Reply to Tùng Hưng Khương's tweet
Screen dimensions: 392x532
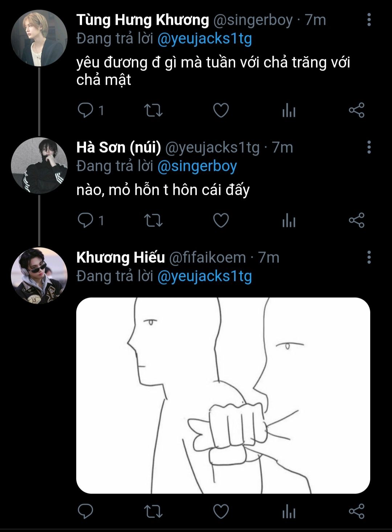(x=86, y=110)
